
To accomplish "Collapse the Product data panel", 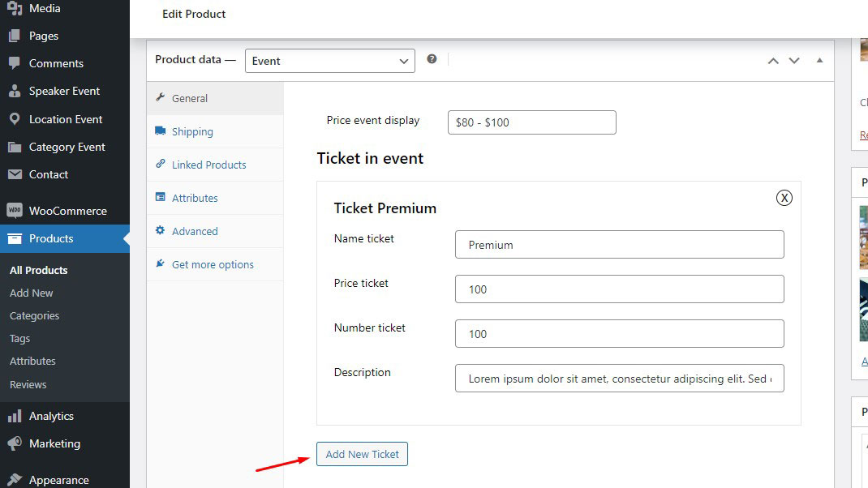I will (819, 60).
